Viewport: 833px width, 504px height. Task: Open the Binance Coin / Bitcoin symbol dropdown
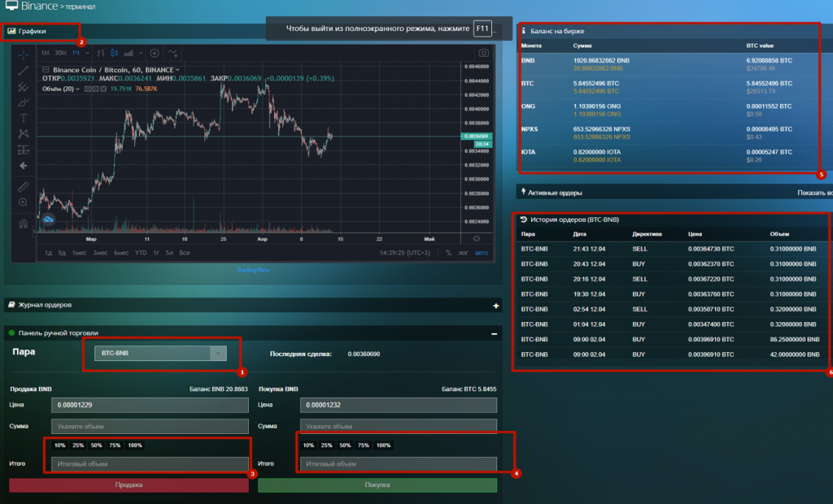pos(177,70)
